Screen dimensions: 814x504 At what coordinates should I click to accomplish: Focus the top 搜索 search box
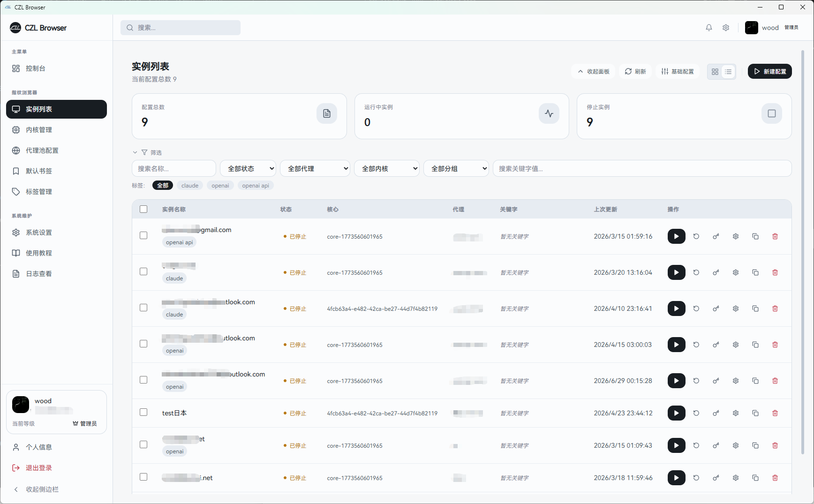coord(181,28)
